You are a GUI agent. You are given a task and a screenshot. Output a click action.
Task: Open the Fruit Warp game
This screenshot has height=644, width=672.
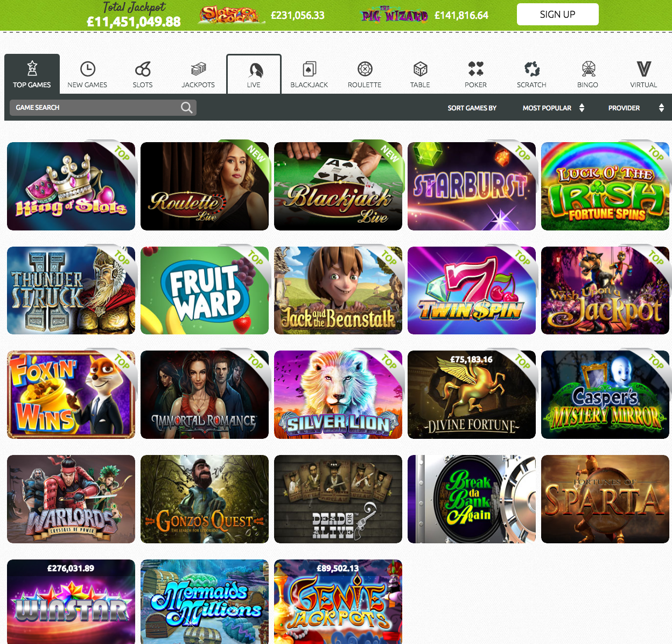click(205, 291)
